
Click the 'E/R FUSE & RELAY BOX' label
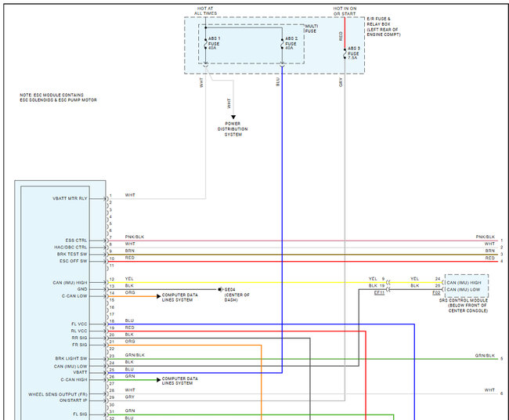384,27
